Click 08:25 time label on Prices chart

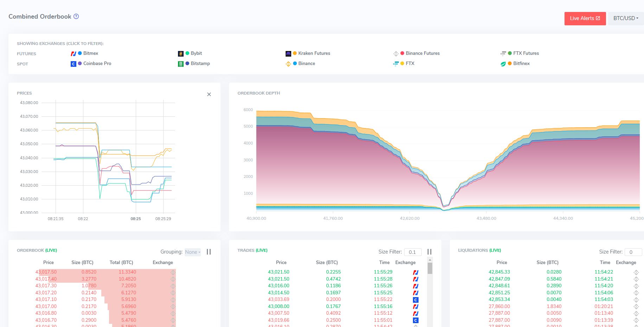(x=136, y=219)
